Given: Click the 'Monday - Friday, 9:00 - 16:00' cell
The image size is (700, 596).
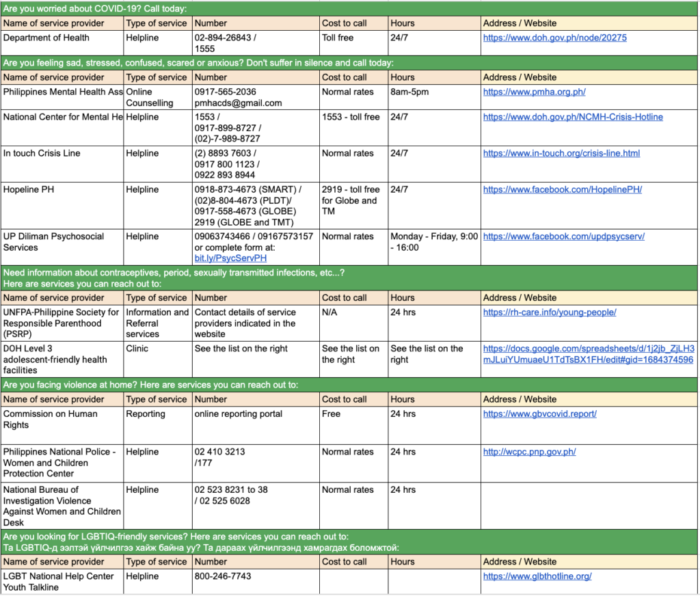Looking at the screenshot, I should point(434,247).
